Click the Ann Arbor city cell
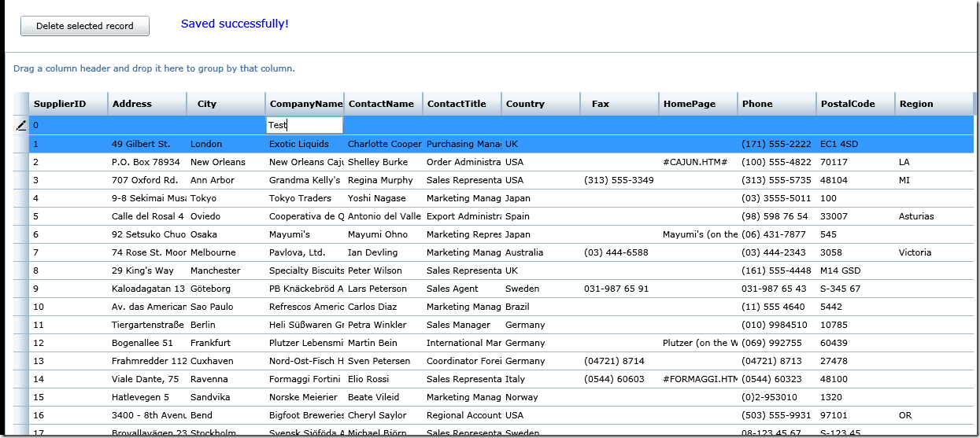Screen dimensions: 980x438 pos(226,180)
